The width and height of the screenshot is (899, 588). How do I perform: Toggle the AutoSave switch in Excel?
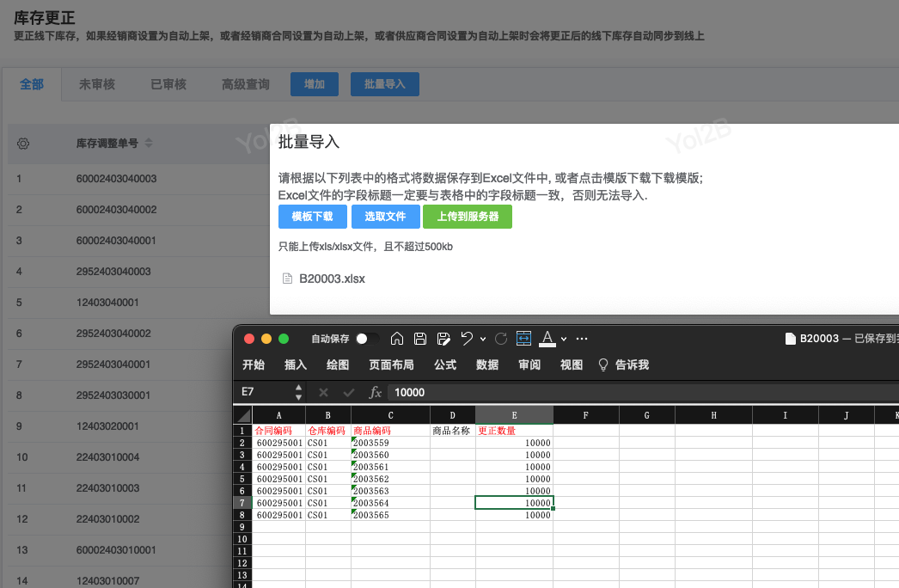point(368,339)
